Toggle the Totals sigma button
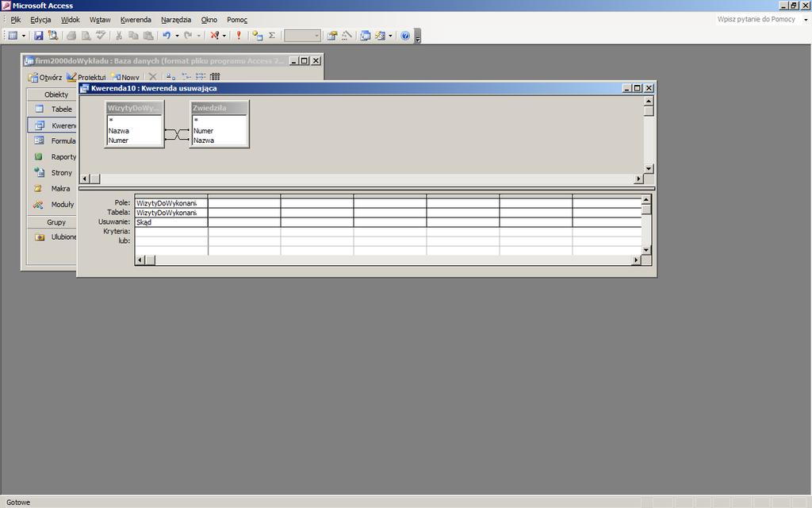The height and width of the screenshot is (508, 812). click(272, 35)
